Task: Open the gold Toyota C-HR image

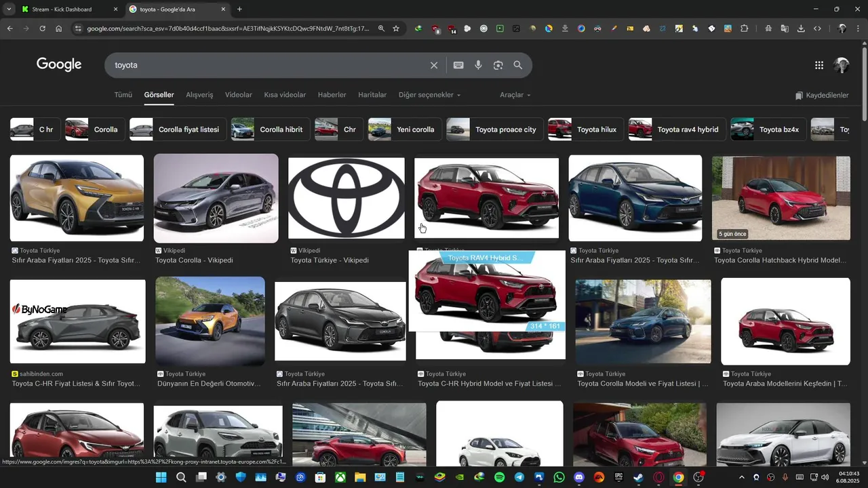Action: [x=77, y=198]
